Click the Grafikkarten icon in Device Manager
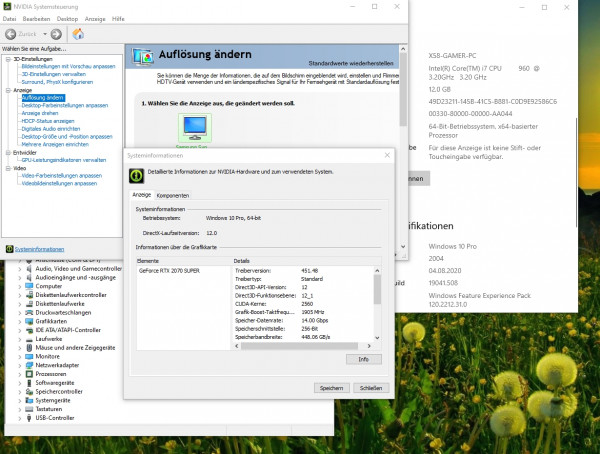Image resolution: width=600 pixels, height=454 pixels. click(29, 321)
